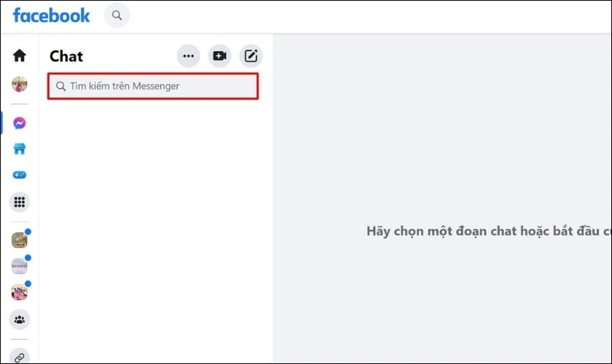Screen dimensions: 612x364
Task: Open Marketplace storefront icon
Action: coord(20,149)
